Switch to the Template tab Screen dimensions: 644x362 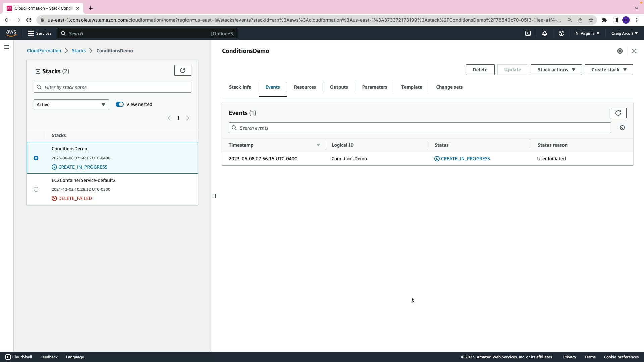(x=412, y=87)
